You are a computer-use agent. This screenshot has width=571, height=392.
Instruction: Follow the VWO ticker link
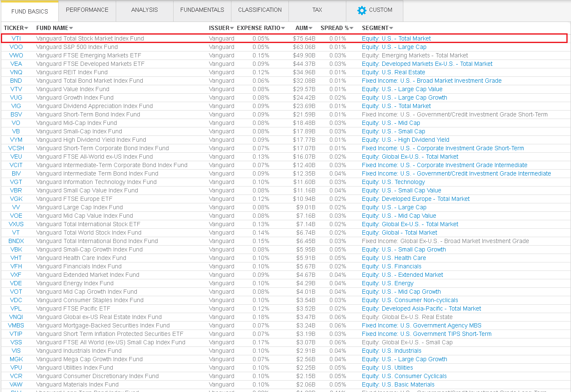click(16, 55)
